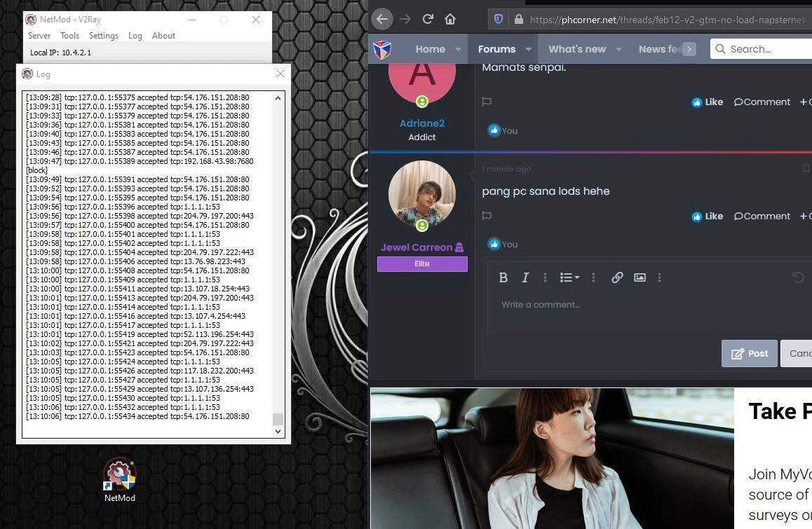
Task: Close the Log window
Action: (280, 74)
